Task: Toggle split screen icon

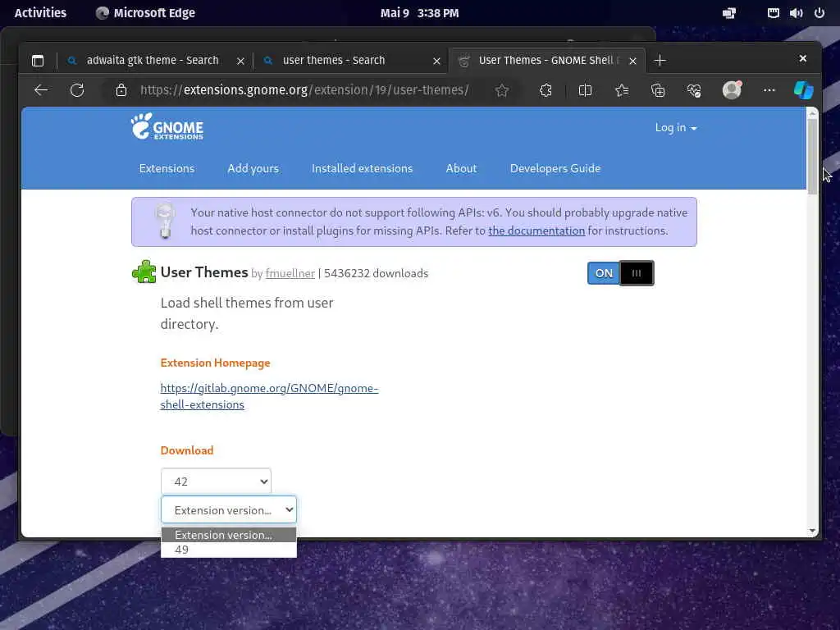Action: click(x=585, y=90)
